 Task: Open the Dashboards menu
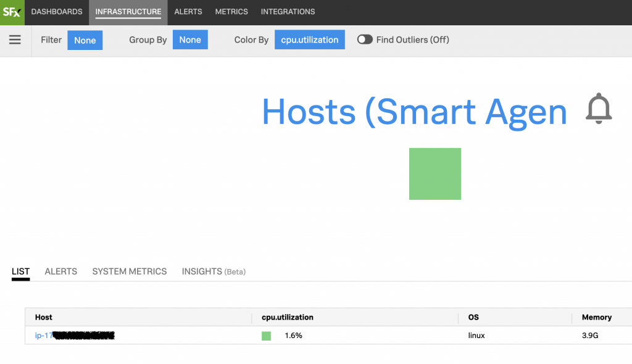(x=57, y=12)
